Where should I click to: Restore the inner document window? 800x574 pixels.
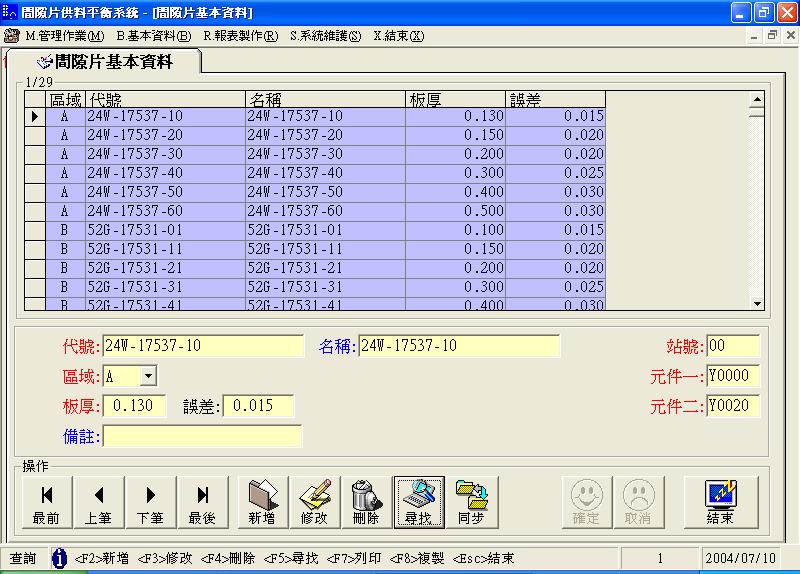772,35
